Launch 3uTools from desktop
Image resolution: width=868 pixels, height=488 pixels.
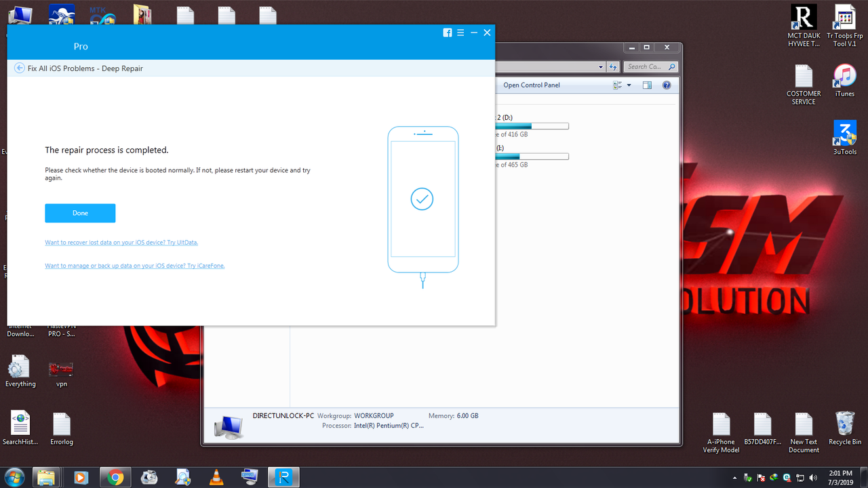(844, 138)
